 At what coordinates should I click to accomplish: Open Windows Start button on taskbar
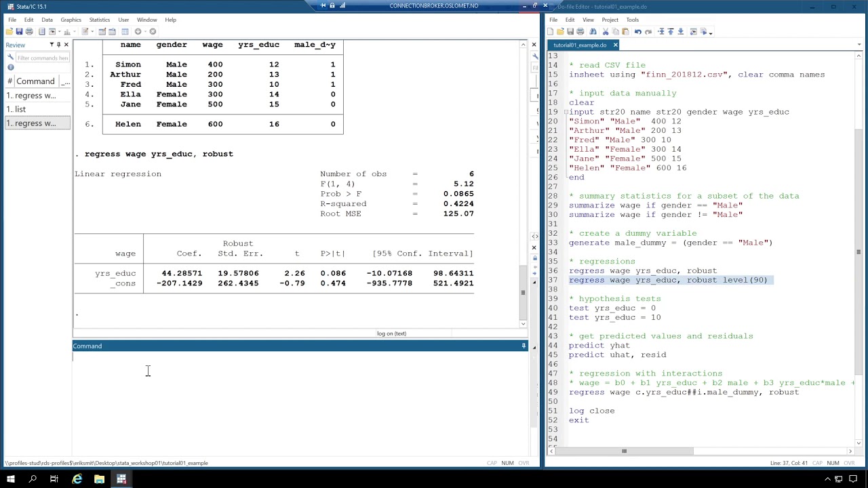10,479
